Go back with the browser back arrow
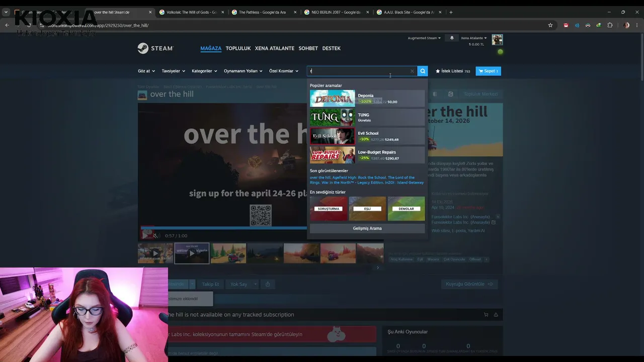Image resolution: width=644 pixels, height=362 pixels. tap(7, 25)
